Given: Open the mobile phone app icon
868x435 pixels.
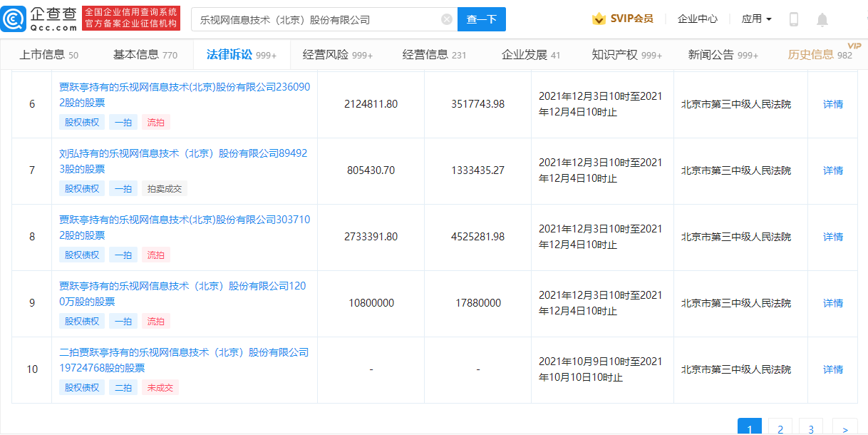Looking at the screenshot, I should (x=794, y=19).
